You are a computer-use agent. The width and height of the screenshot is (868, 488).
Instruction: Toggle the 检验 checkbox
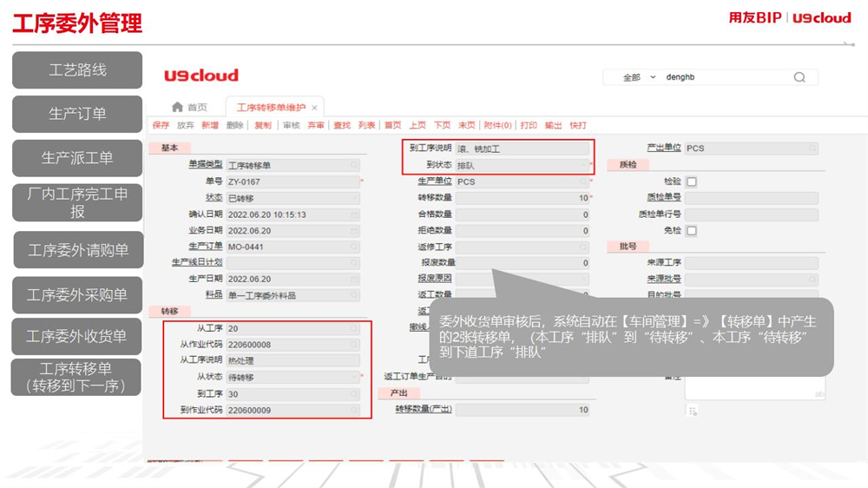tap(692, 181)
